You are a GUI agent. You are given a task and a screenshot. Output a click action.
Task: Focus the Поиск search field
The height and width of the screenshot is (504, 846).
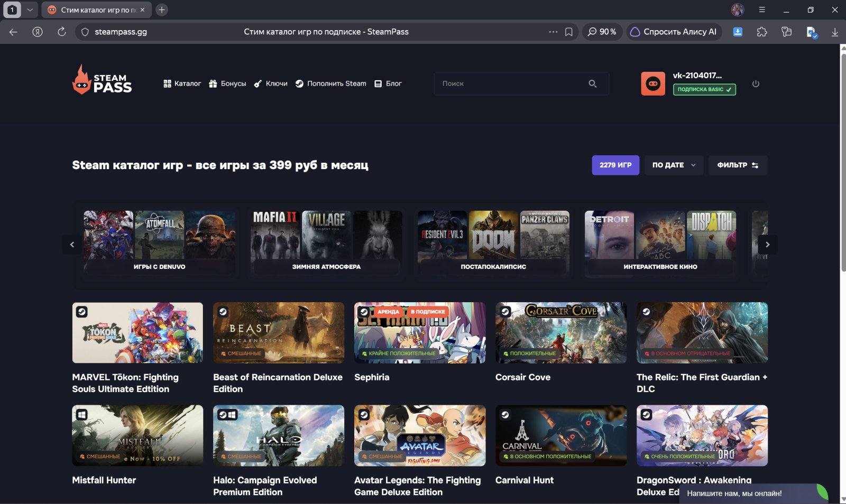tap(521, 83)
